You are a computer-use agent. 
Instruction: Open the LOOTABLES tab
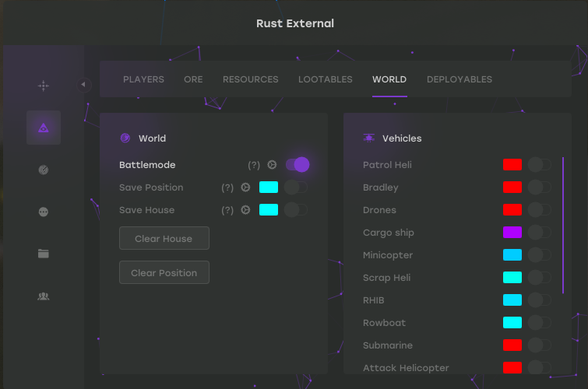325,79
